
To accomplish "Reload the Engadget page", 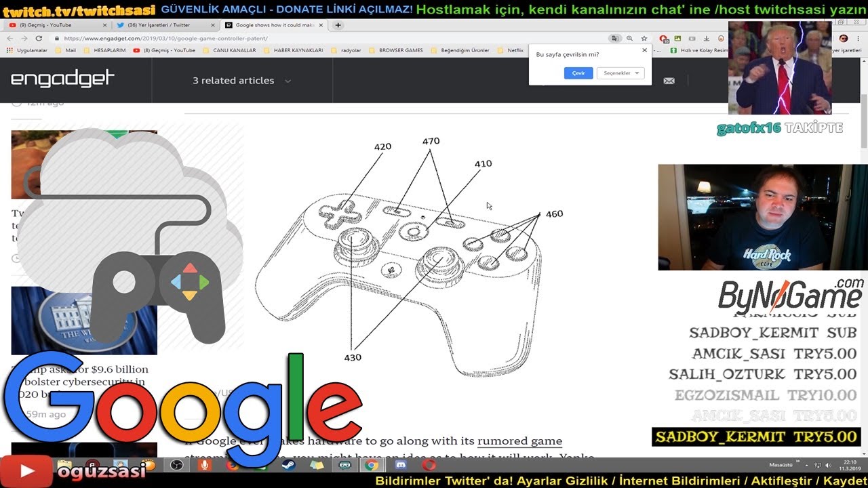I will tap(39, 39).
